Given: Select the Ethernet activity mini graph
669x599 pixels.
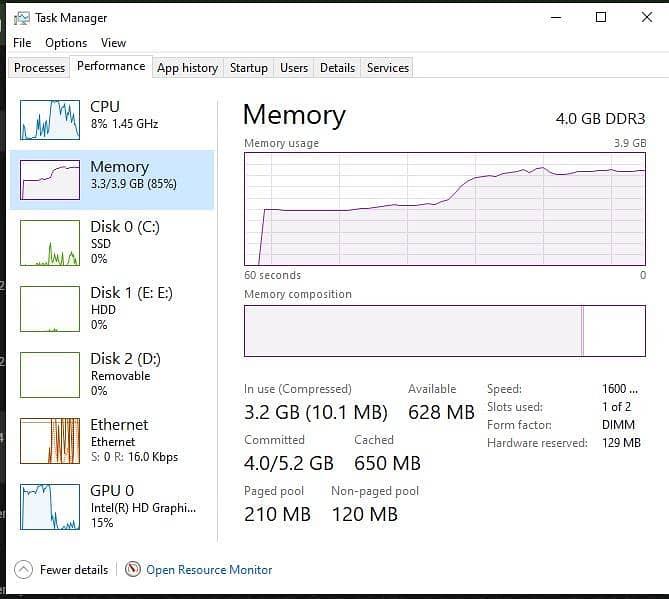Looking at the screenshot, I should point(50,441).
